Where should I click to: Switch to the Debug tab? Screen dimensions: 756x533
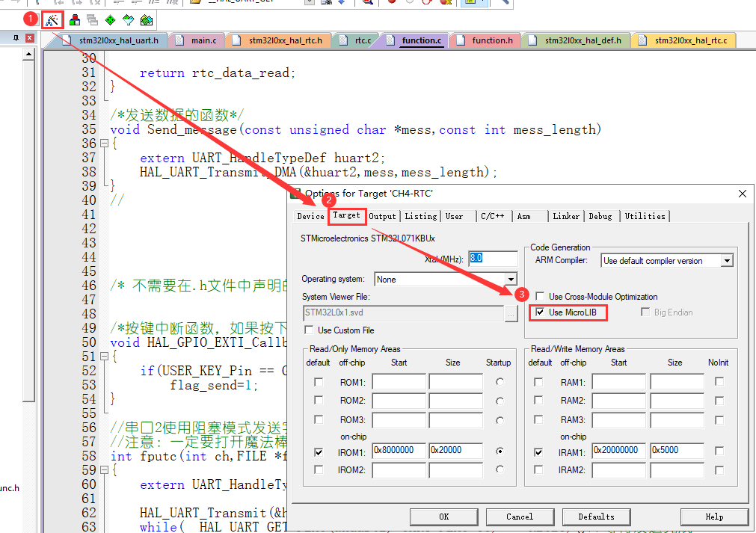pyautogui.click(x=600, y=216)
